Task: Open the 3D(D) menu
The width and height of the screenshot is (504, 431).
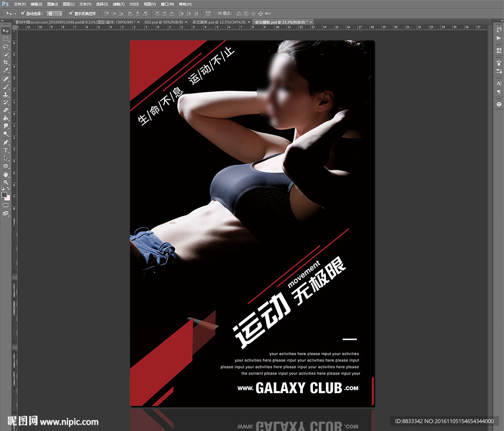Action: click(x=134, y=4)
